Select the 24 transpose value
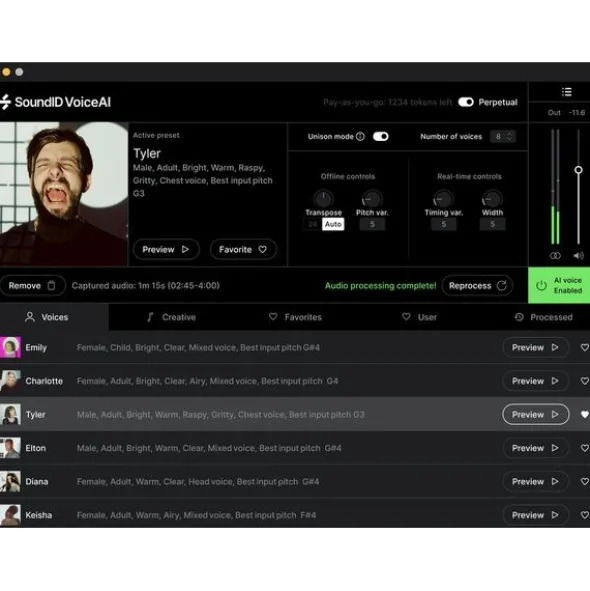Viewport: 590px width, 591px height. [313, 224]
